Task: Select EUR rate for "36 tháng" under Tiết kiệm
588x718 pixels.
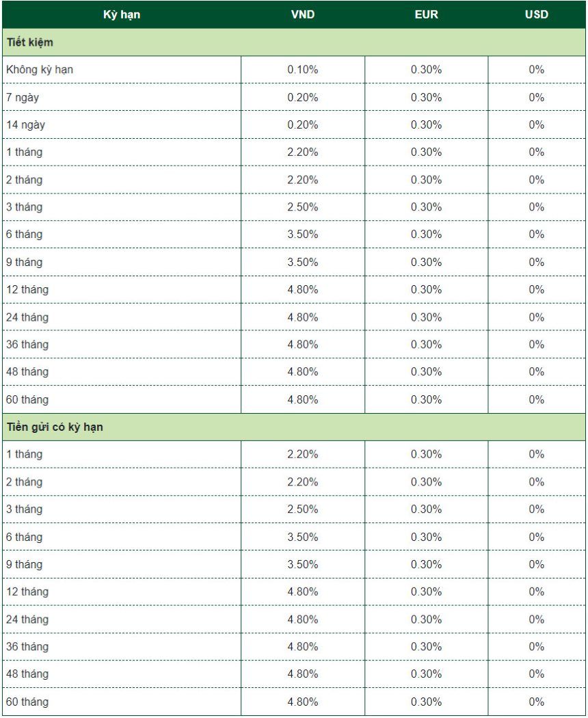Action: (x=426, y=345)
